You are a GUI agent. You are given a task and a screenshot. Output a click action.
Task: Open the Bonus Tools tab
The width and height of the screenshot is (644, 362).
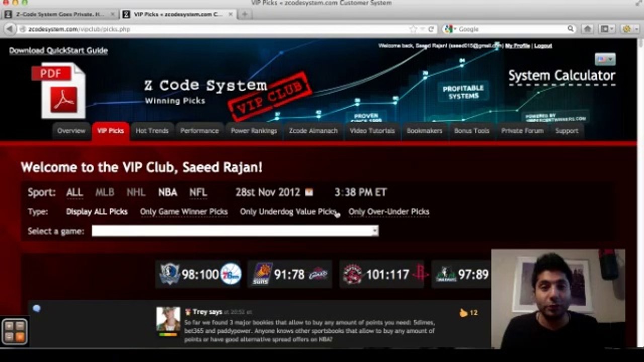click(472, 131)
